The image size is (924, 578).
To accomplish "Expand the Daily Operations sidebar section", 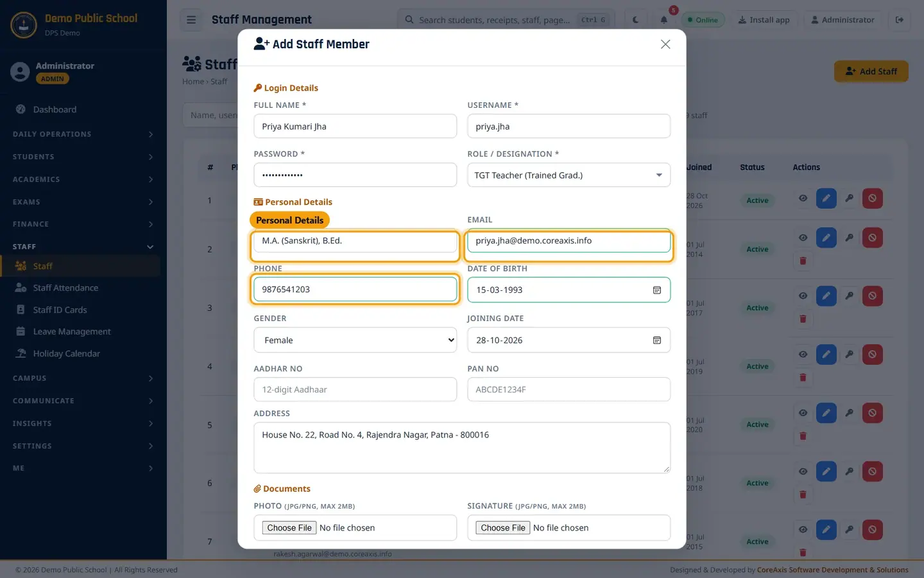I will pyautogui.click(x=83, y=134).
